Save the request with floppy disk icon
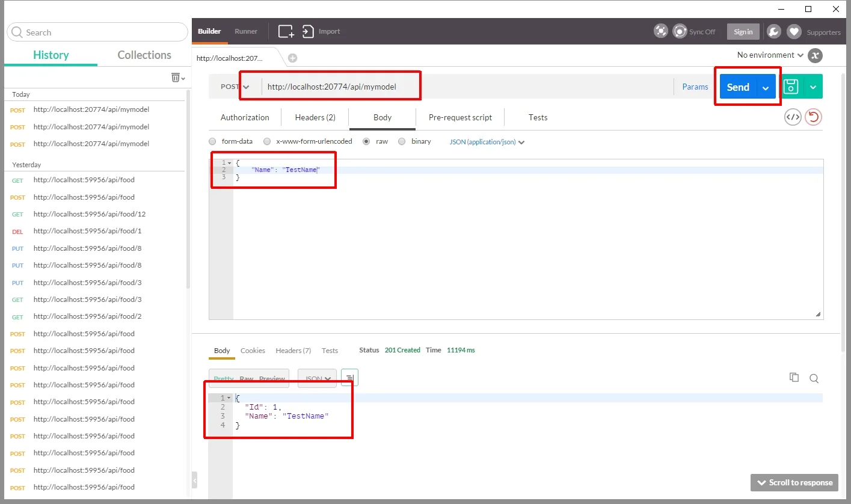This screenshot has height=504, width=851. [x=791, y=87]
